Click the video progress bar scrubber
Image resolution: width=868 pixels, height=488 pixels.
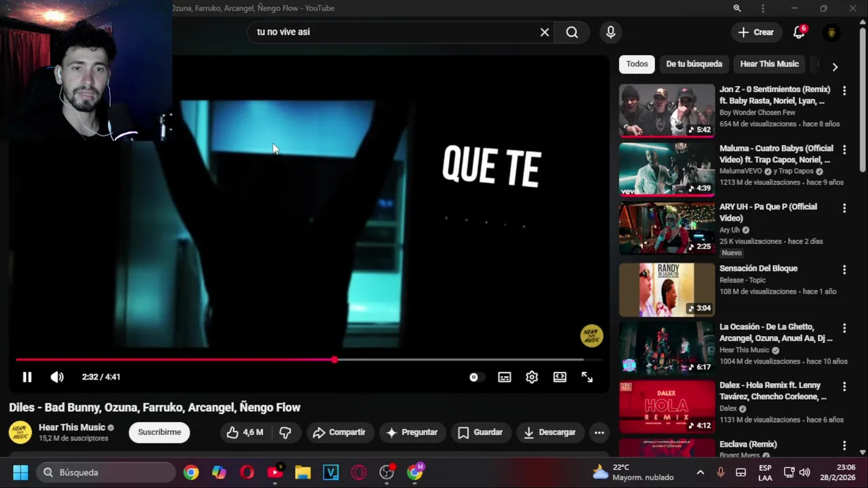334,360
